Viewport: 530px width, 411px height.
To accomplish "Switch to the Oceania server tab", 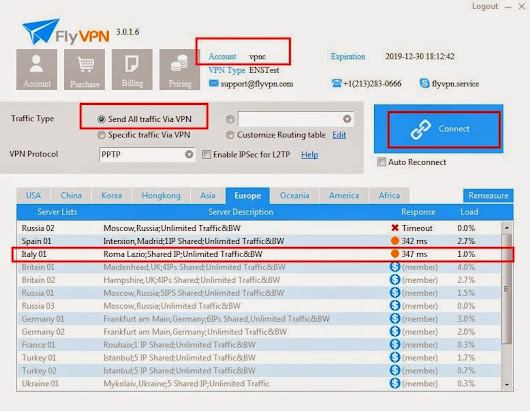I will click(294, 195).
